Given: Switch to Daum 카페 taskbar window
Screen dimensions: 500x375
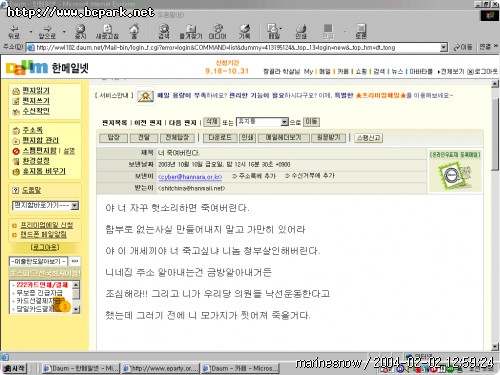Looking at the screenshot, I should click(x=241, y=368).
